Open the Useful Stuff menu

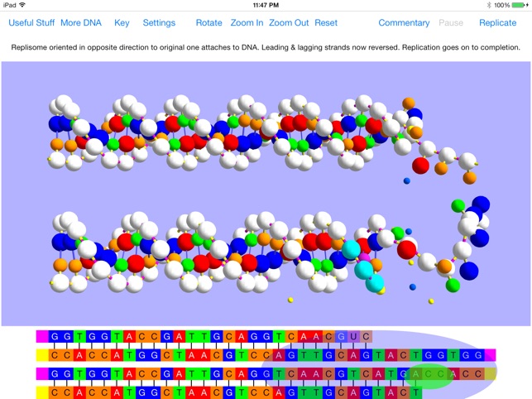(31, 22)
